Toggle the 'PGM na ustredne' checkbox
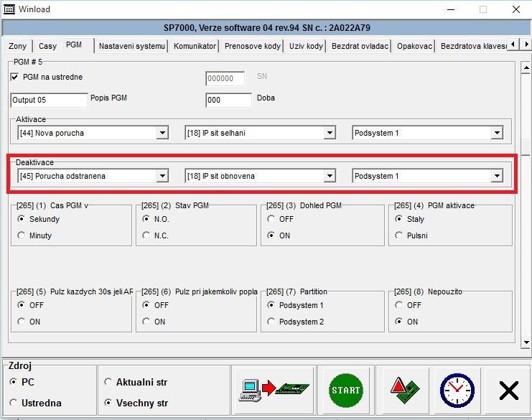The height and width of the screenshot is (420, 532). click(15, 77)
